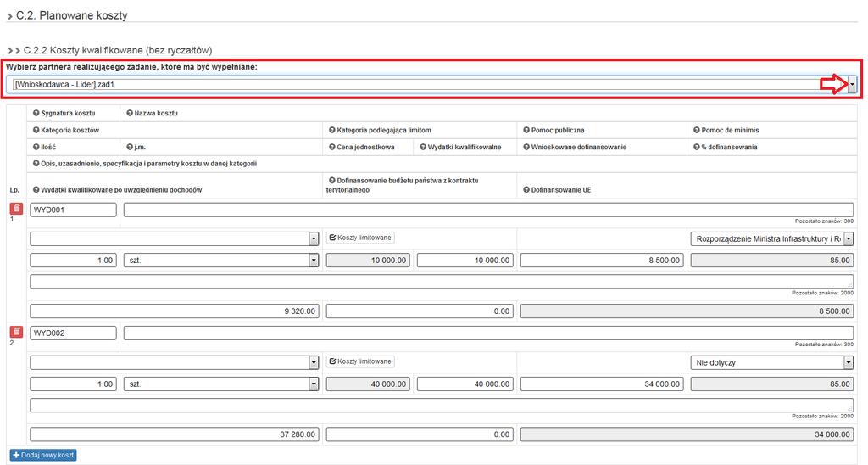
Task: Click description text area in row WYD002
Action: click(x=442, y=405)
